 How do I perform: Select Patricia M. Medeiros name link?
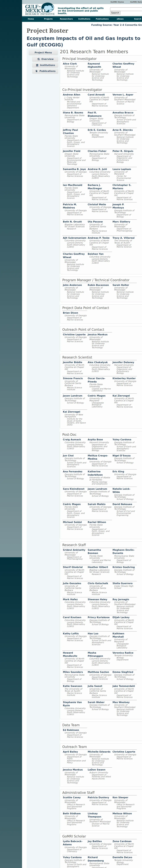click(x=70, y=206)
